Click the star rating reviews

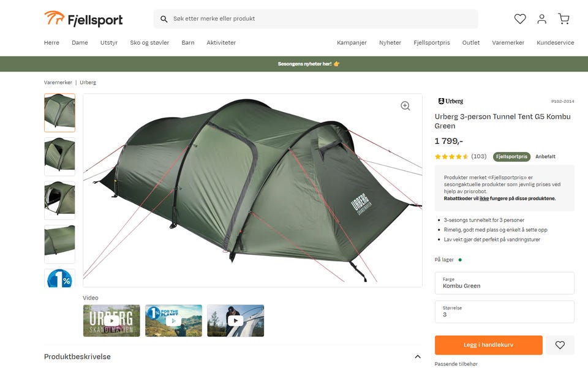pos(460,156)
